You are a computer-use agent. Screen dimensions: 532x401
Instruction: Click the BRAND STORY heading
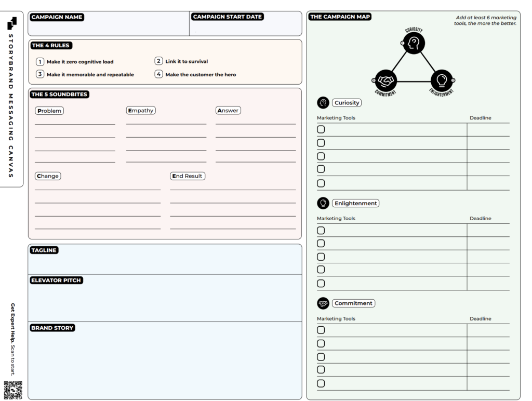[x=52, y=328]
